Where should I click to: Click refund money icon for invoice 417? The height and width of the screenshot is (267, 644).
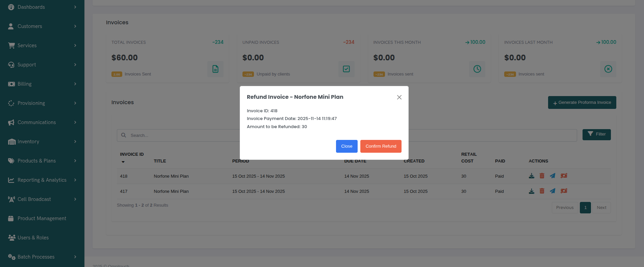564,191
